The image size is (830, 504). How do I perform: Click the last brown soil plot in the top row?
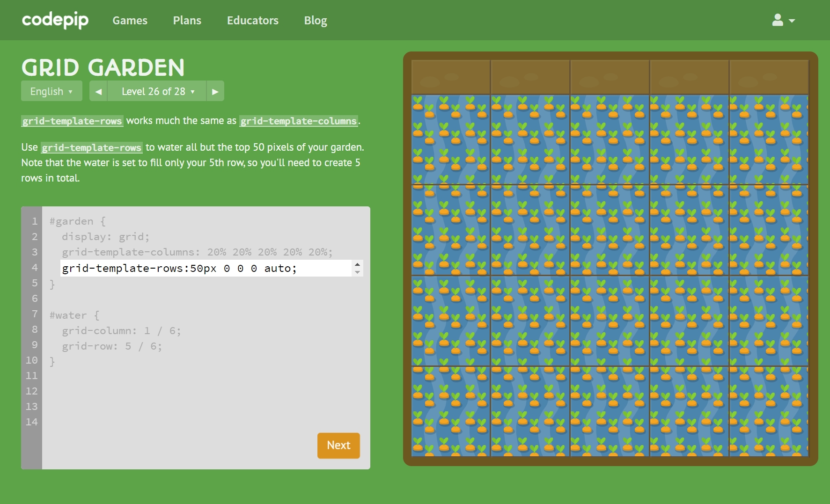coord(769,77)
